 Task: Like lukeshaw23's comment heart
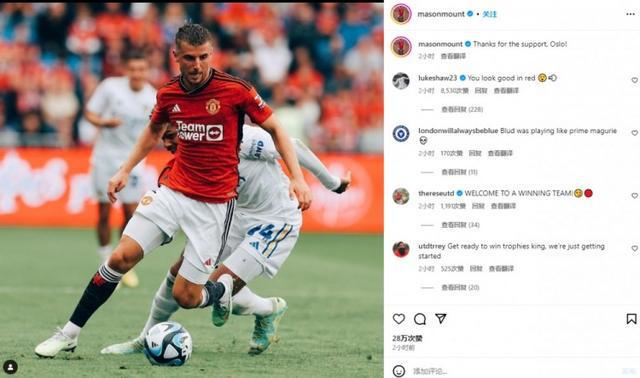(x=635, y=80)
